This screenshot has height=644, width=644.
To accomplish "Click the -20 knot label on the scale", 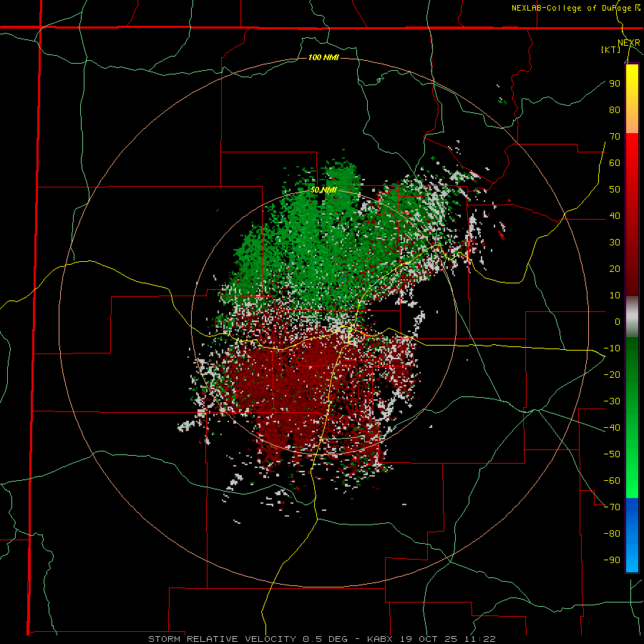I will coord(612,374).
